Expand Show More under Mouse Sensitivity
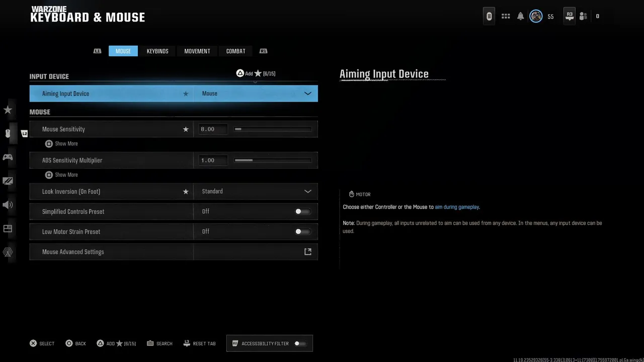The width and height of the screenshot is (644, 362). pos(61,144)
